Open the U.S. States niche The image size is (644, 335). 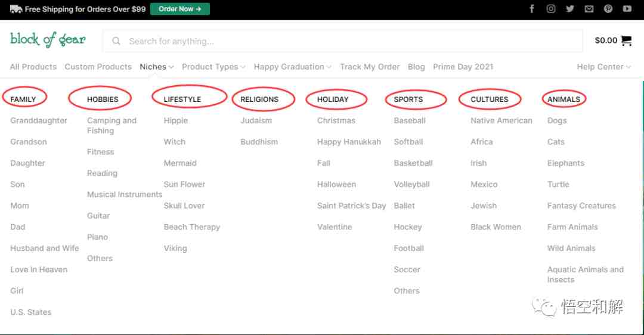tap(31, 312)
